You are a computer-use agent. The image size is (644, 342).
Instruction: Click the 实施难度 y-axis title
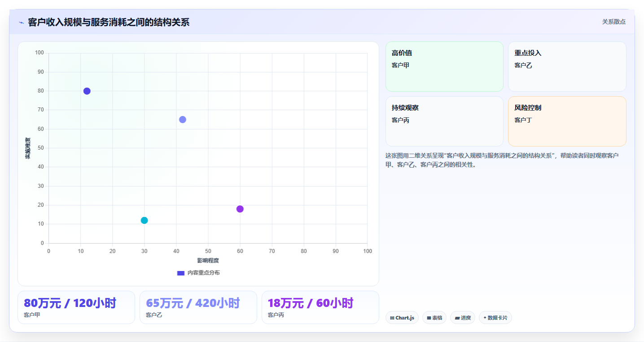(28, 148)
